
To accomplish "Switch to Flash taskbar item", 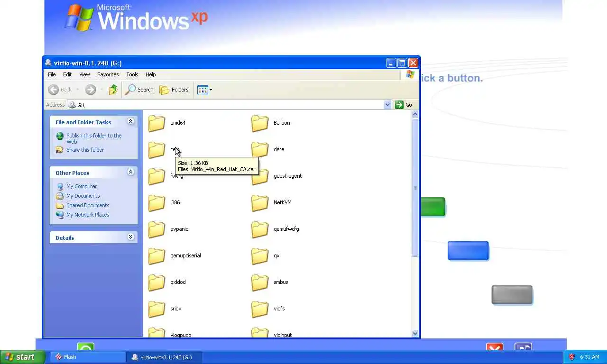I will click(x=88, y=357).
